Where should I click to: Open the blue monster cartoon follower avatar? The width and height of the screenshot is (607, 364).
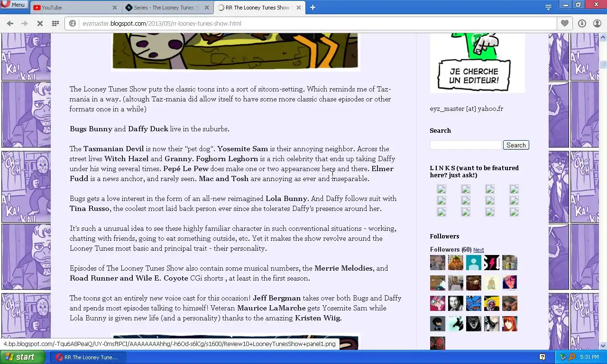point(474,303)
